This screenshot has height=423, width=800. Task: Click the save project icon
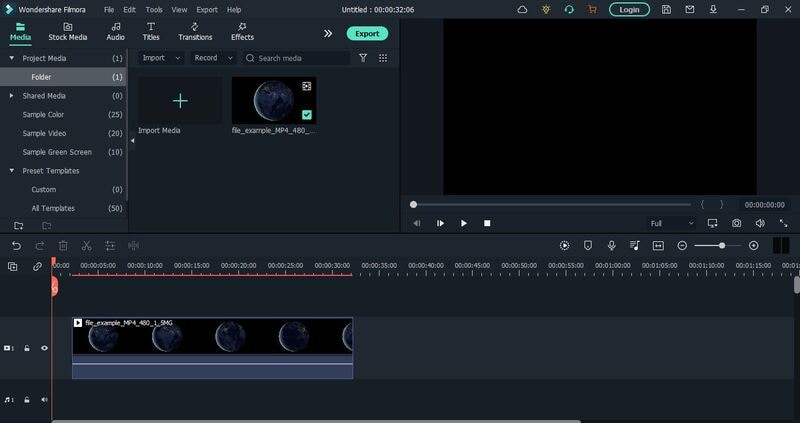[x=666, y=10]
